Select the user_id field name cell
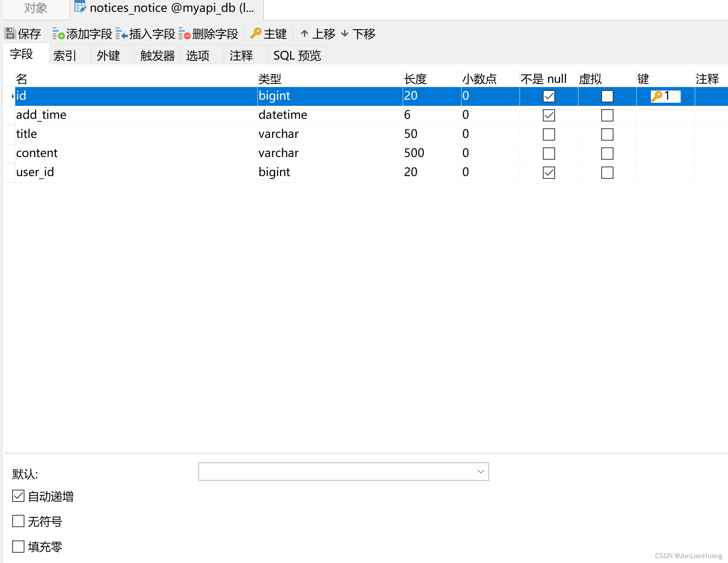728x563 pixels. [136, 173]
